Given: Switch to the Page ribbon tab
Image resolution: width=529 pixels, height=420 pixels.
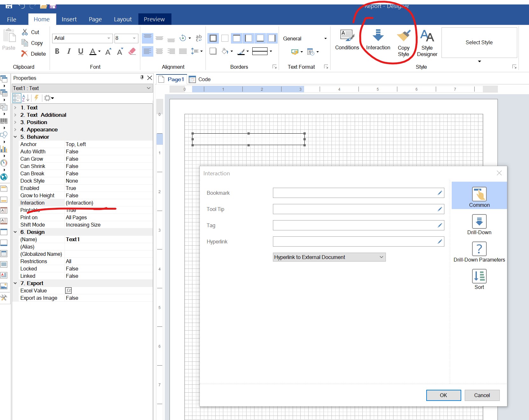Looking at the screenshot, I should click(x=95, y=19).
